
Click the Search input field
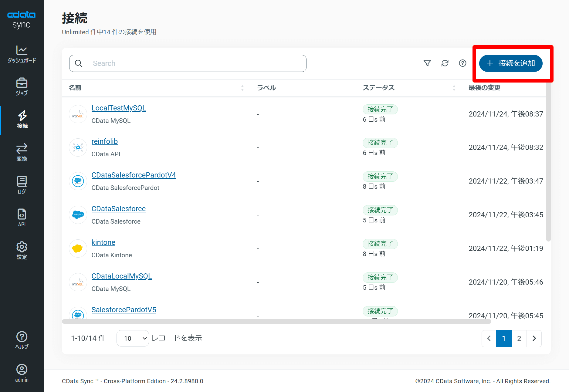(194, 63)
